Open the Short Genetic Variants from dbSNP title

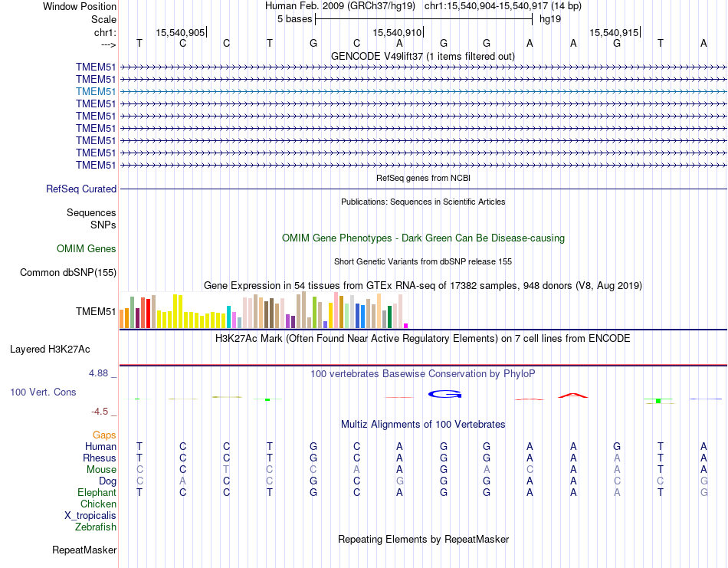423,261
